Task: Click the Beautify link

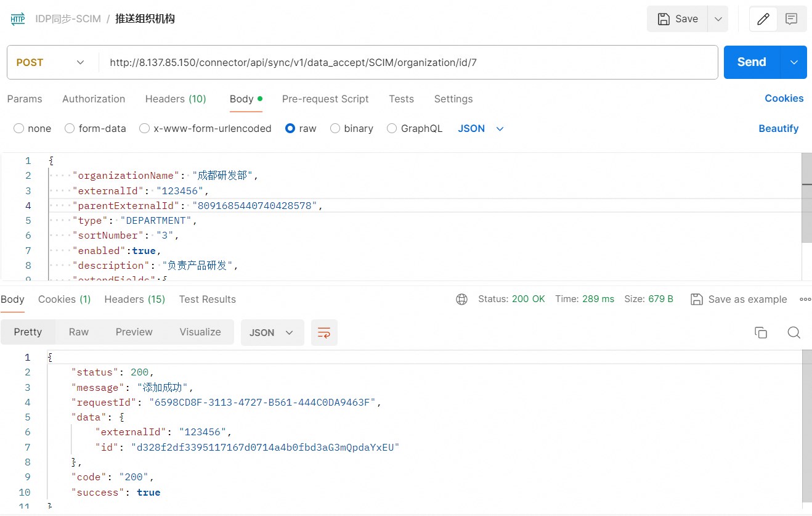Action: click(779, 129)
